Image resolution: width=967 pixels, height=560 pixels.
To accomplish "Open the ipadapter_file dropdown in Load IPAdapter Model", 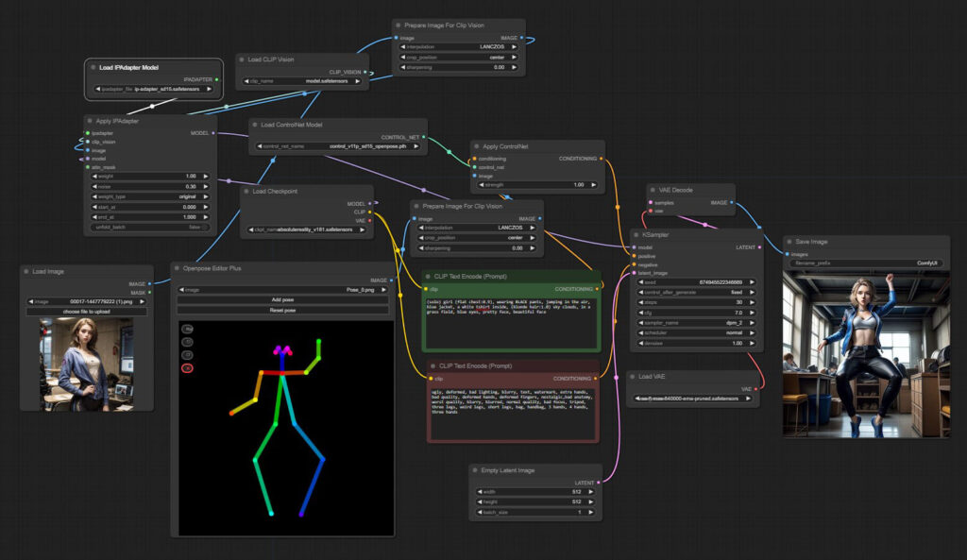I will pyautogui.click(x=154, y=90).
